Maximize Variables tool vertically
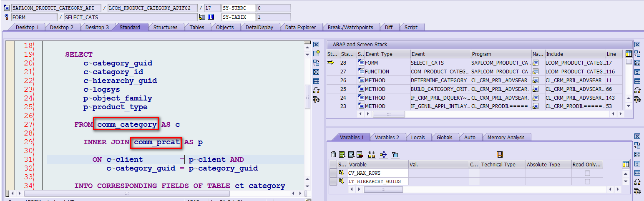Viewport: 644px width, 201px height. point(637,163)
